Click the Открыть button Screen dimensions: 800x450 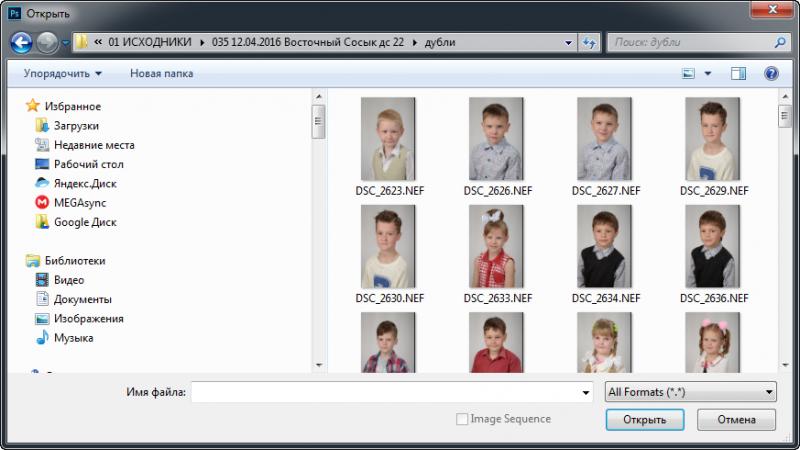tap(645, 419)
